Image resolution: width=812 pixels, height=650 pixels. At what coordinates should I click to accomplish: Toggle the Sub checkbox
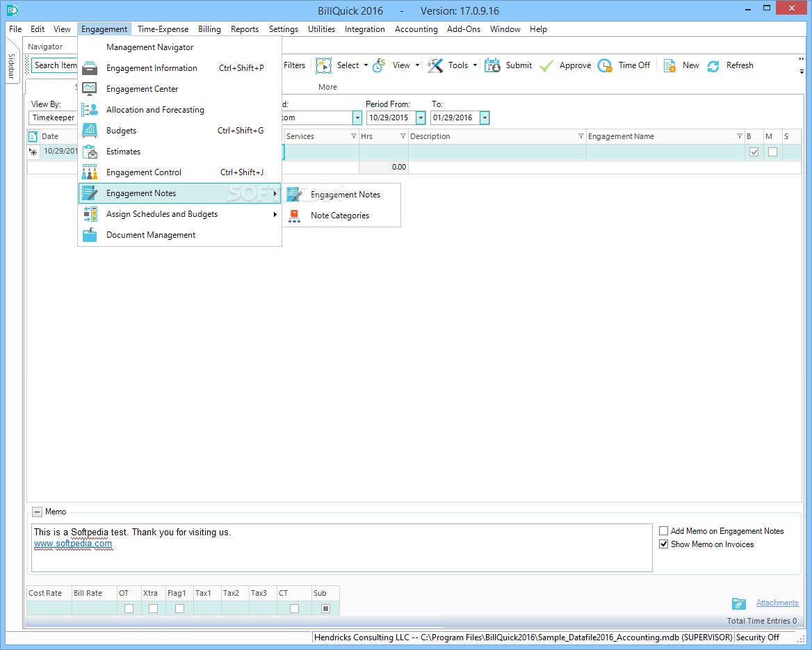click(326, 608)
